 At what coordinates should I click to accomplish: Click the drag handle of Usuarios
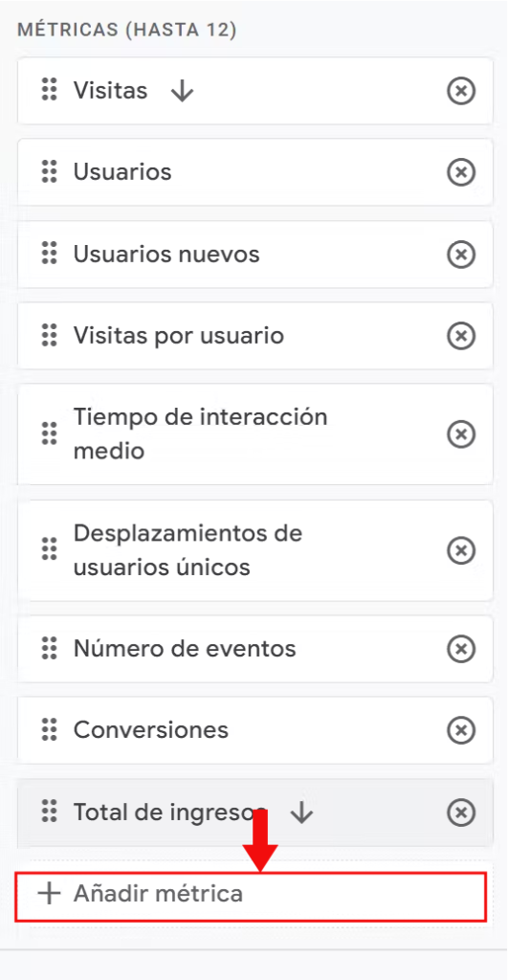[50, 171]
